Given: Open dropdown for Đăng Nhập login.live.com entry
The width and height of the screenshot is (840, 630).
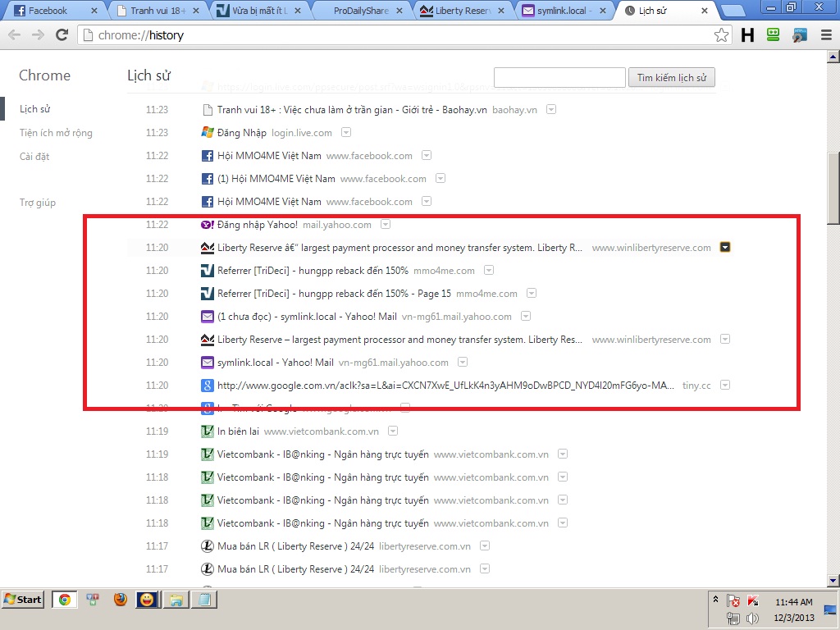Looking at the screenshot, I should pos(346,132).
